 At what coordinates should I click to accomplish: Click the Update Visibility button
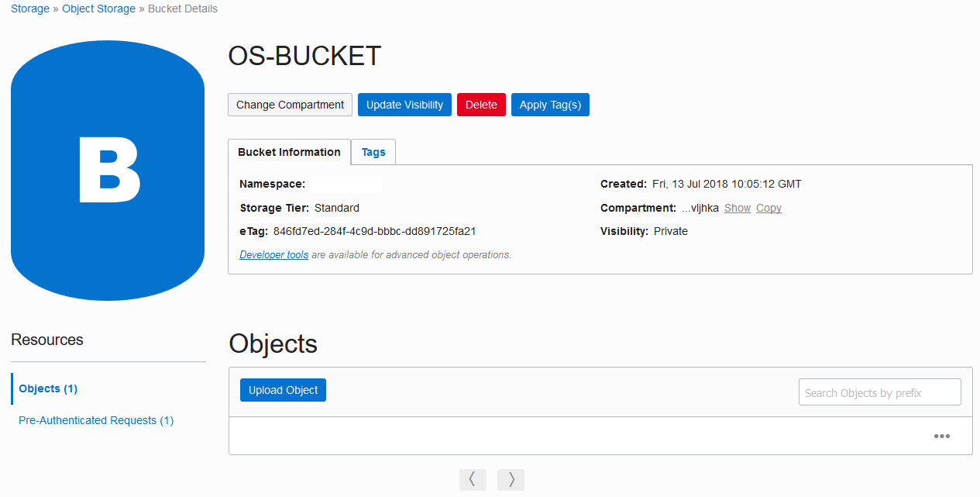(404, 105)
